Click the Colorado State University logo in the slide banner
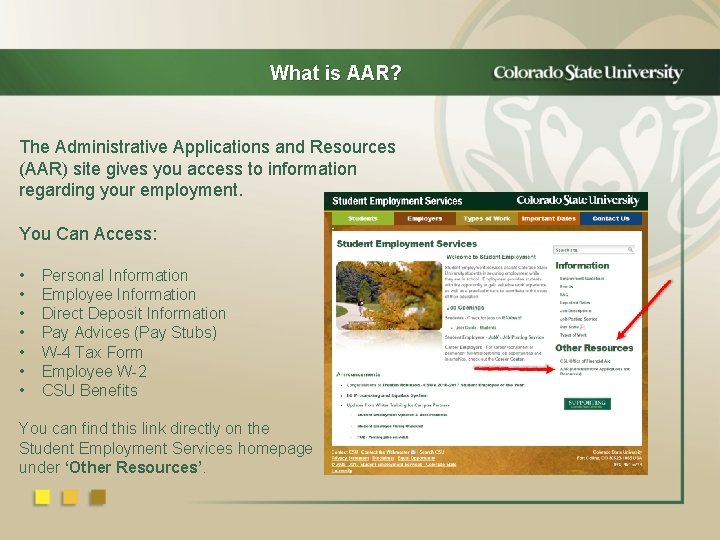The height and width of the screenshot is (540, 720). point(588,73)
